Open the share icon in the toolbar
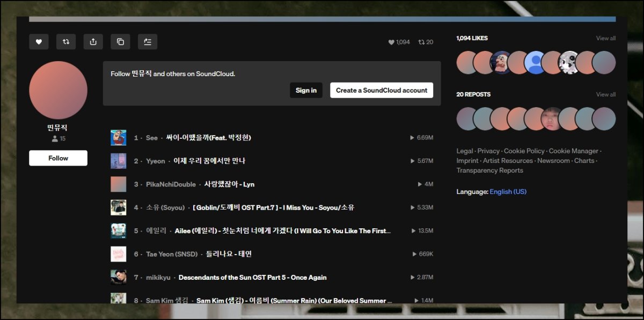The width and height of the screenshot is (644, 320). point(93,42)
